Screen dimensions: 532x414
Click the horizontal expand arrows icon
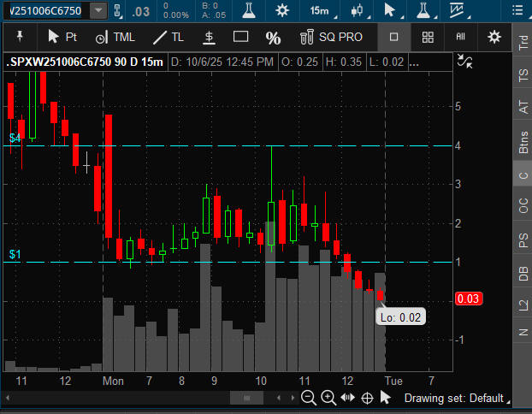pyautogui.click(x=348, y=398)
